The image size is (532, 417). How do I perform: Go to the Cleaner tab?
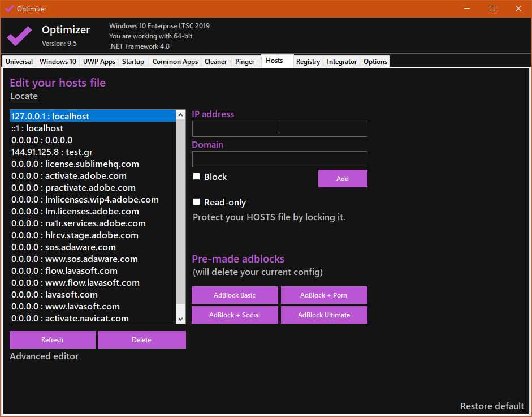[215, 62]
